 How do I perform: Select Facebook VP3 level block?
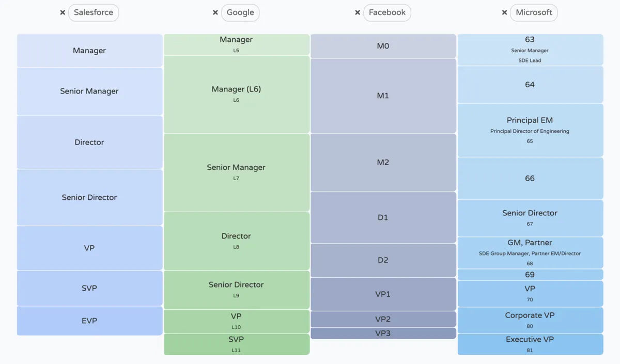(x=383, y=334)
